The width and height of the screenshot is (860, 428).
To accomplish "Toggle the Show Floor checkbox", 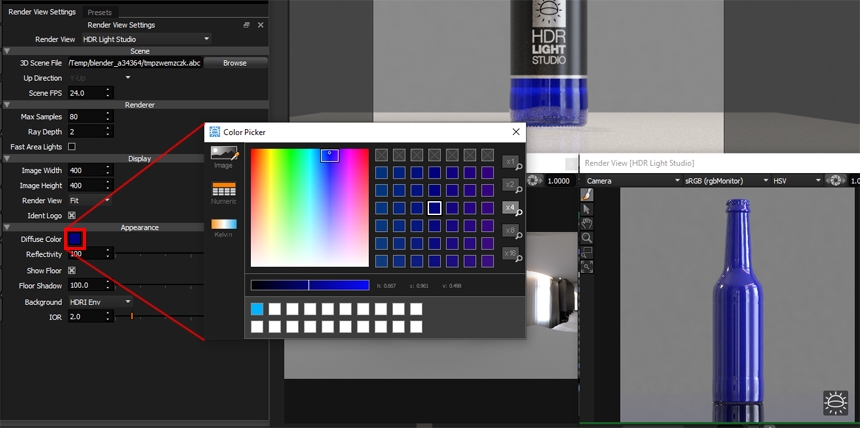I will [71, 271].
